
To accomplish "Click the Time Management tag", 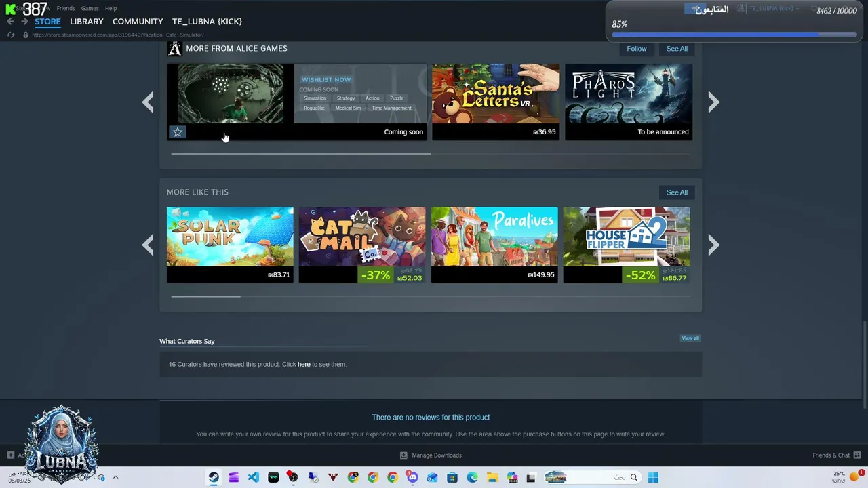I will [391, 108].
